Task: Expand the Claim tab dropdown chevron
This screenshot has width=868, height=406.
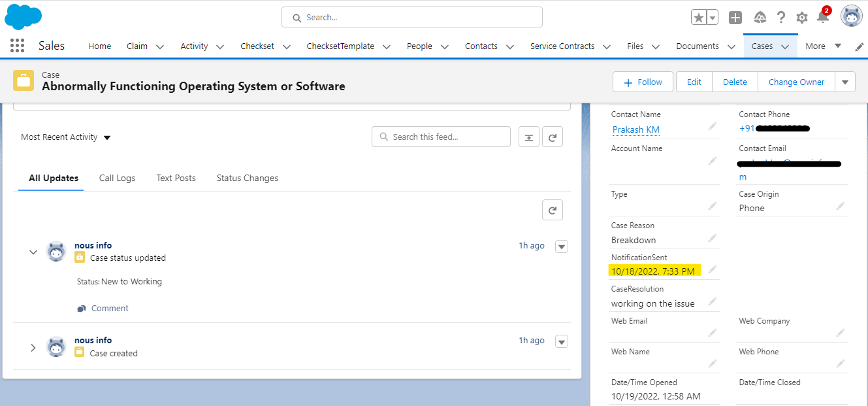Action: click(x=160, y=46)
